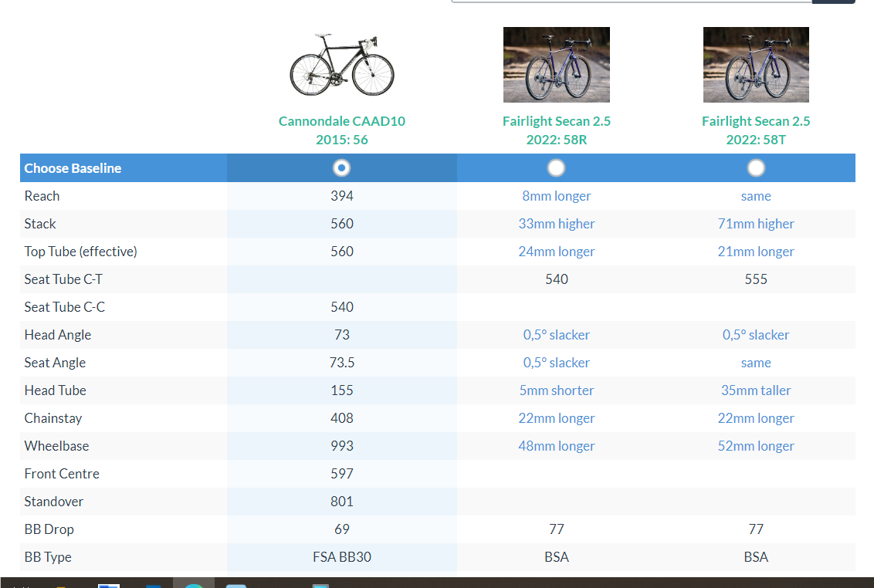Click the Choose Baseline header label
This screenshot has width=874, height=588.
coord(73,168)
